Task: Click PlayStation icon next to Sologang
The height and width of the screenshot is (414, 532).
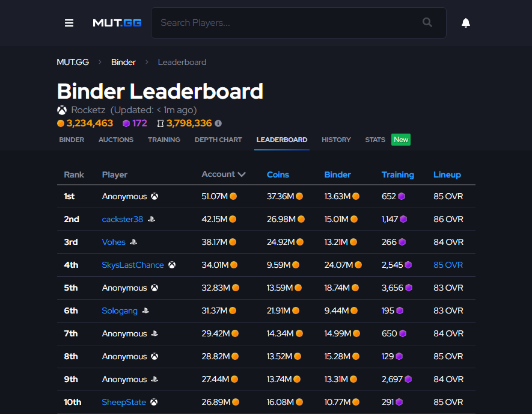Action: (145, 310)
